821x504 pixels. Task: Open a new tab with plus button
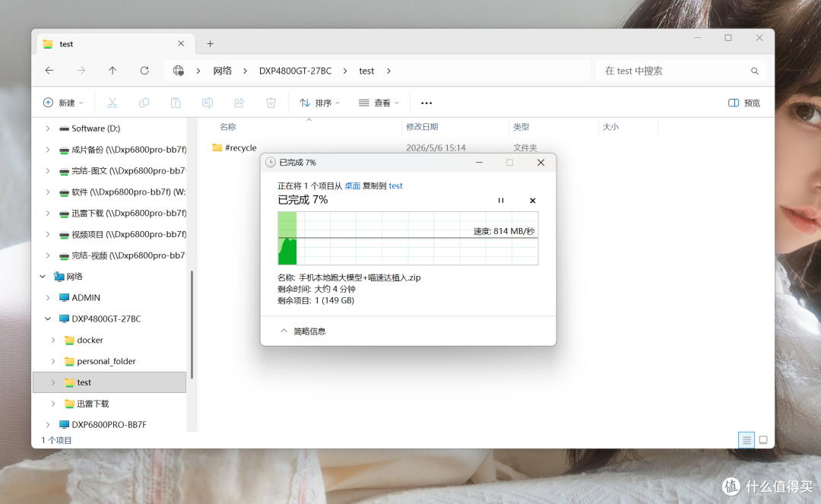[x=210, y=44]
